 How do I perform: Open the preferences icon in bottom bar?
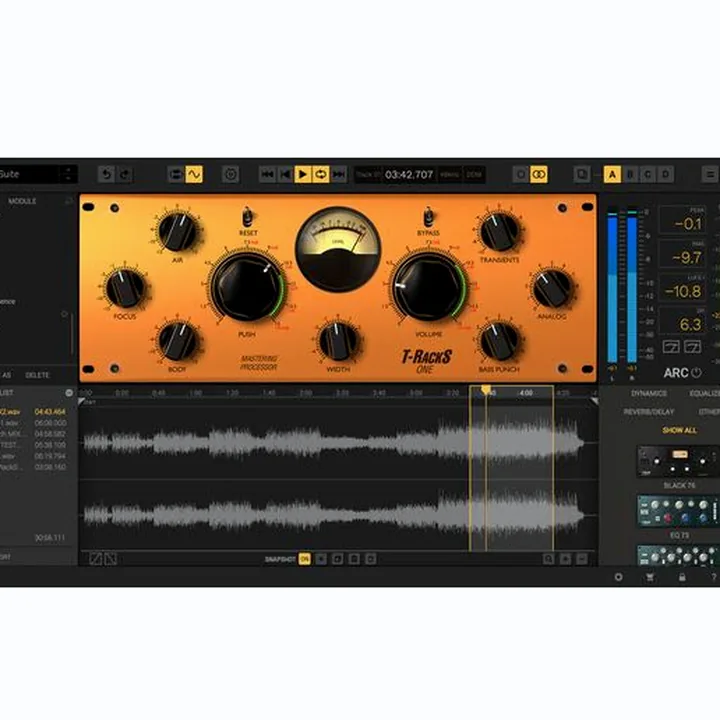pos(619,577)
